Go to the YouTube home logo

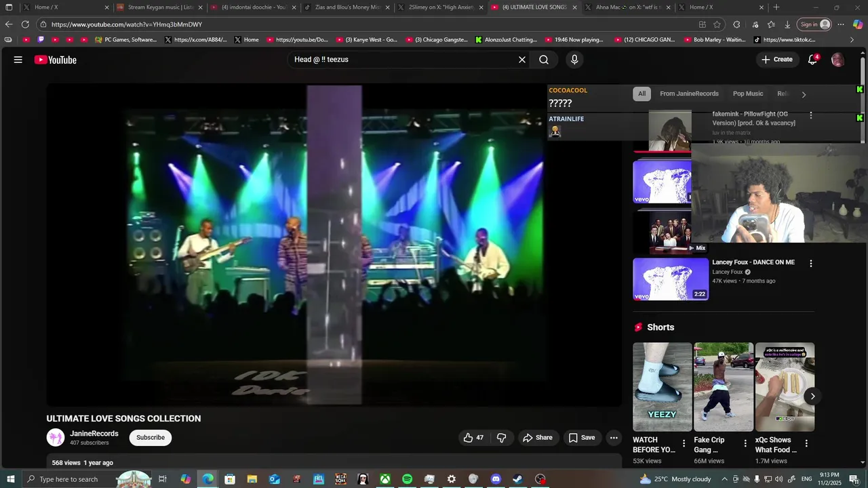56,60
